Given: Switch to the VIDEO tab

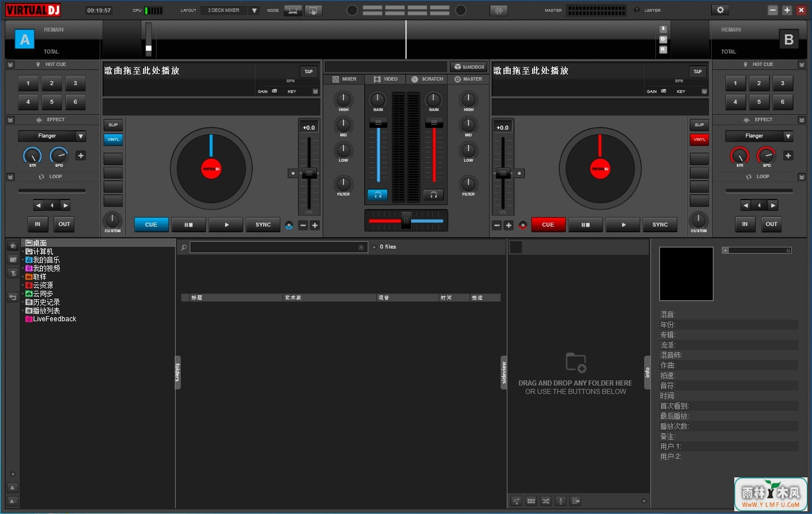Looking at the screenshot, I should pyautogui.click(x=386, y=79).
